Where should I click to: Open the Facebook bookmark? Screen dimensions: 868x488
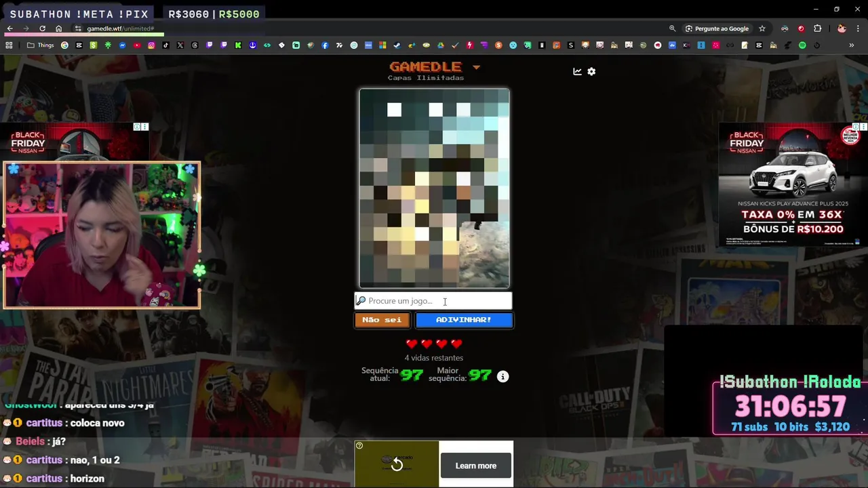pyautogui.click(x=325, y=45)
